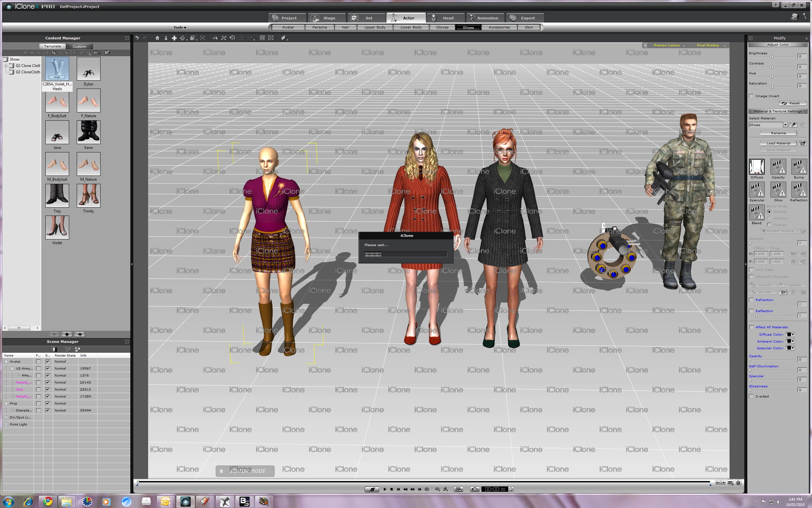Open the Preview Camera dropdown

tap(669, 45)
